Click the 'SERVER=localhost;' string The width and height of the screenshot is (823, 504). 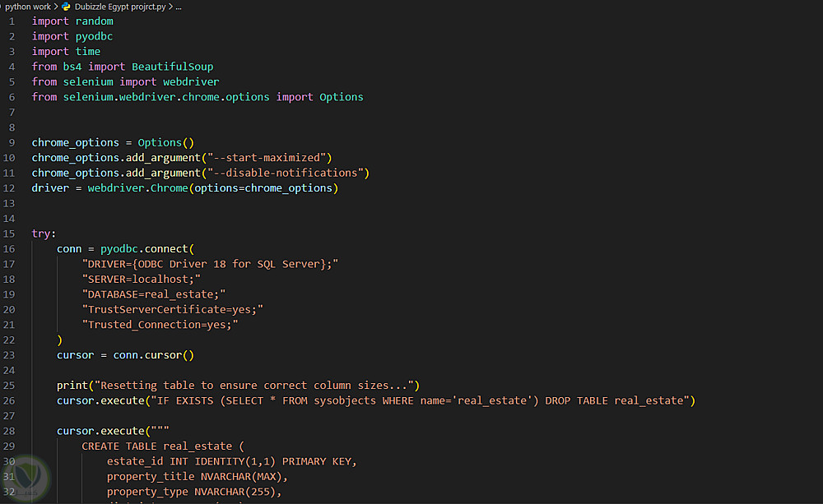tap(142, 279)
